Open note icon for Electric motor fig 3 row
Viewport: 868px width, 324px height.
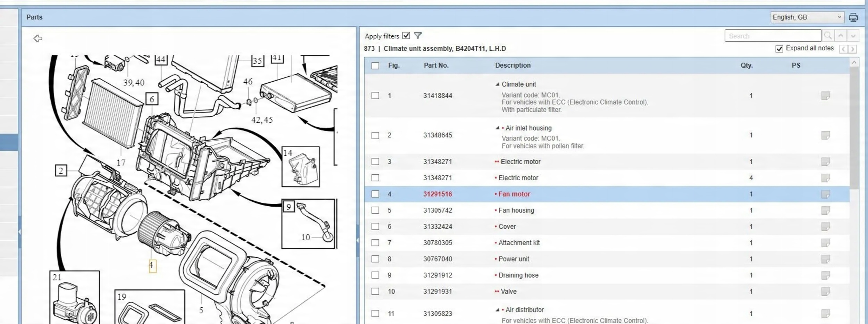pyautogui.click(x=826, y=161)
